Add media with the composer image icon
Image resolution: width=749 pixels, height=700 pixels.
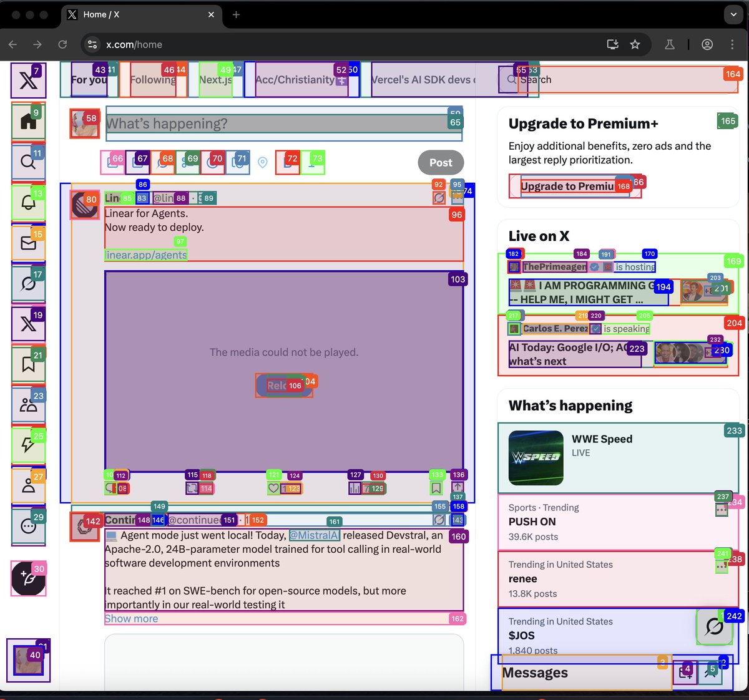pos(112,162)
